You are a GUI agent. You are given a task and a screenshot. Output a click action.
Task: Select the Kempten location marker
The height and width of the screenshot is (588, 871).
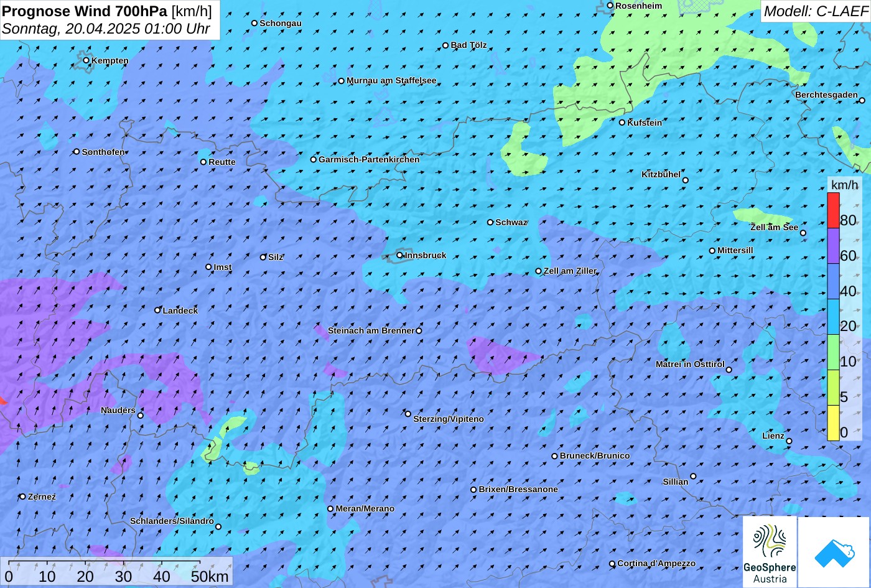(x=86, y=60)
